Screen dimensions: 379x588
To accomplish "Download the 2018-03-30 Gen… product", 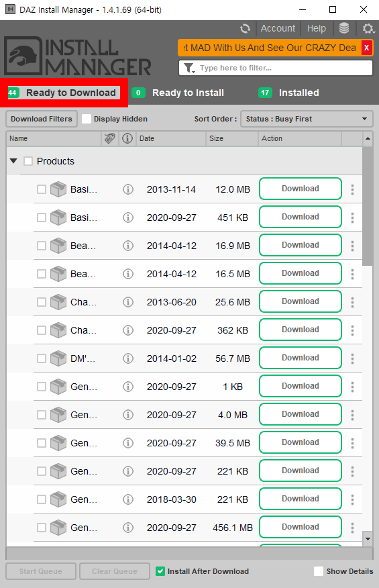I will click(301, 499).
